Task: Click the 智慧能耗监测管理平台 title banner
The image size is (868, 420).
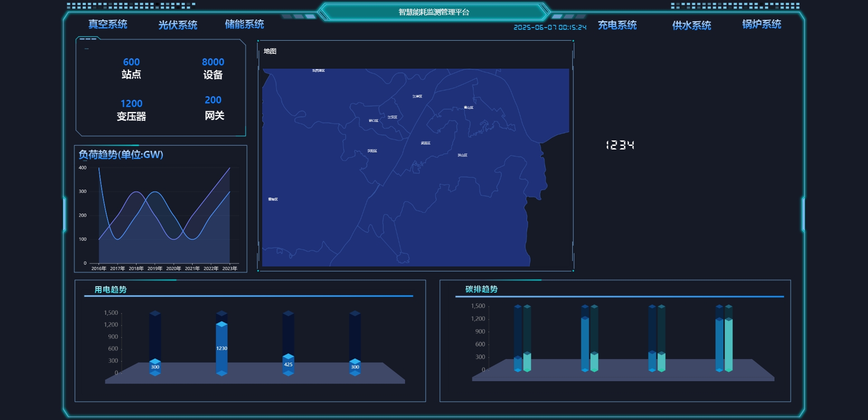Action: click(x=434, y=12)
